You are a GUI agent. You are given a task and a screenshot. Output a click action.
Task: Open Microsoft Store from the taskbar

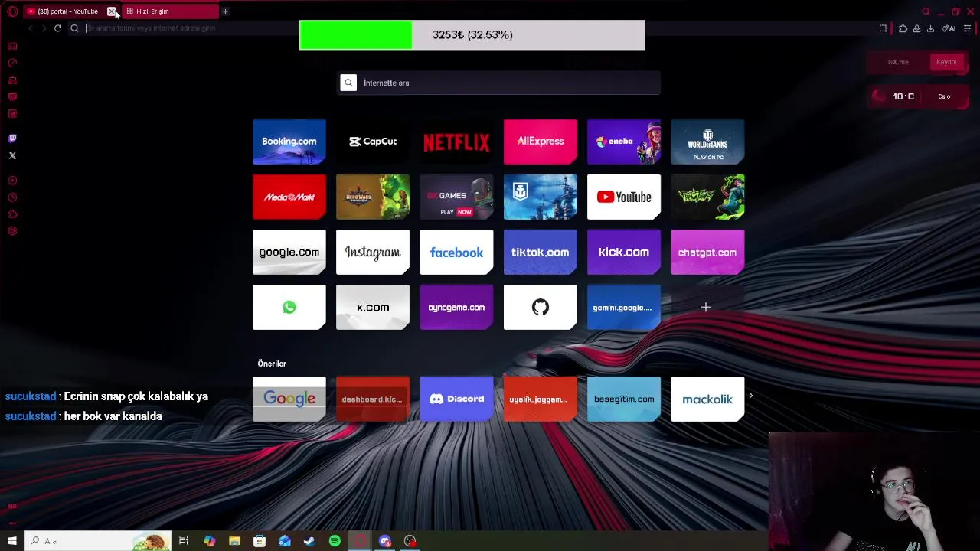coord(260,541)
